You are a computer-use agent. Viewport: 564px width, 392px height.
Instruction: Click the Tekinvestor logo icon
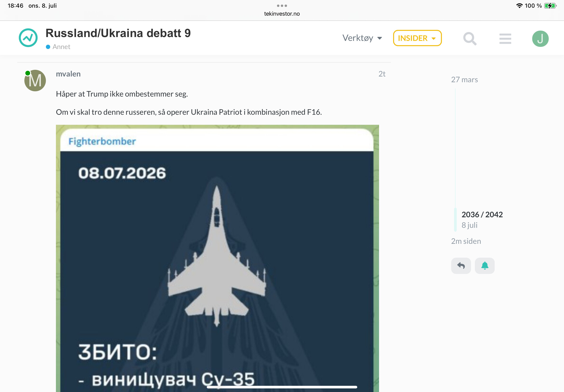[x=28, y=38]
